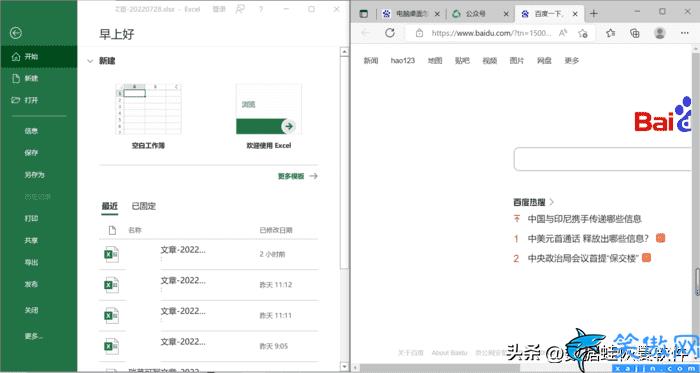Click the site lock icon in address bar
Viewport: 700px width, 373px height.
pyautogui.click(x=419, y=33)
